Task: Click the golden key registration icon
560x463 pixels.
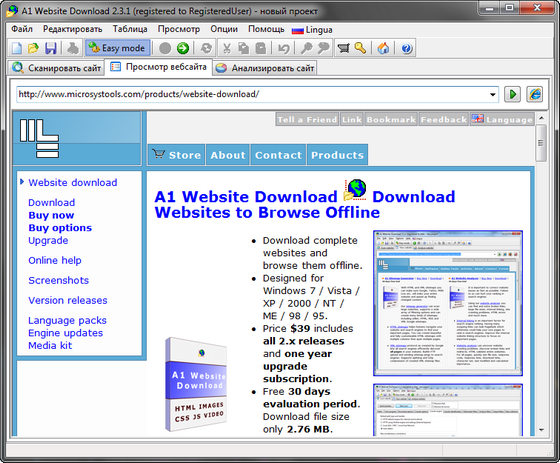Action: tap(360, 48)
